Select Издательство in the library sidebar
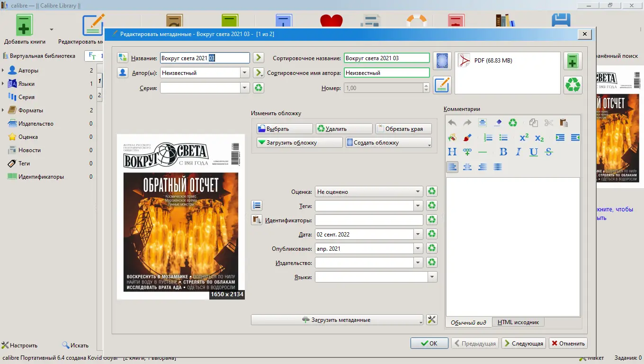The width and height of the screenshot is (644, 364). pyautogui.click(x=36, y=124)
